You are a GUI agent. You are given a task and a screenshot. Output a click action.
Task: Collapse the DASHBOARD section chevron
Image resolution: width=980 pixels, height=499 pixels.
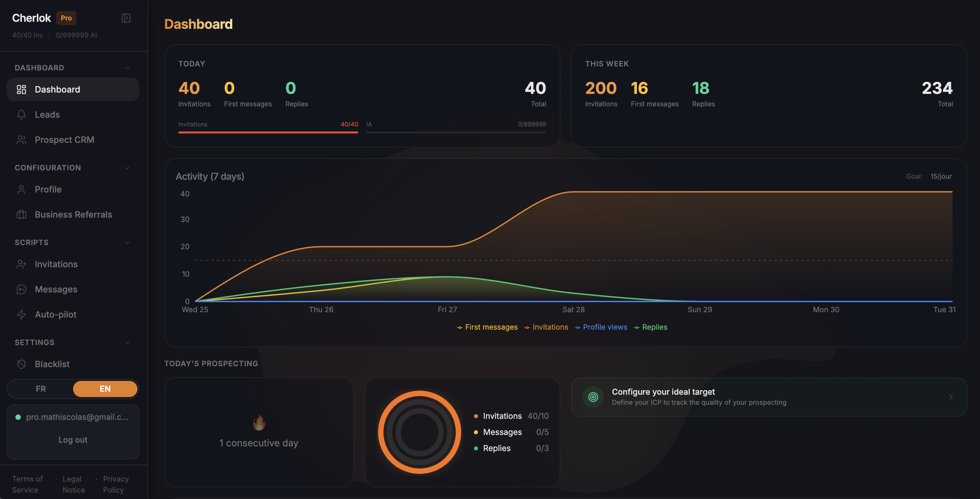[127, 68]
